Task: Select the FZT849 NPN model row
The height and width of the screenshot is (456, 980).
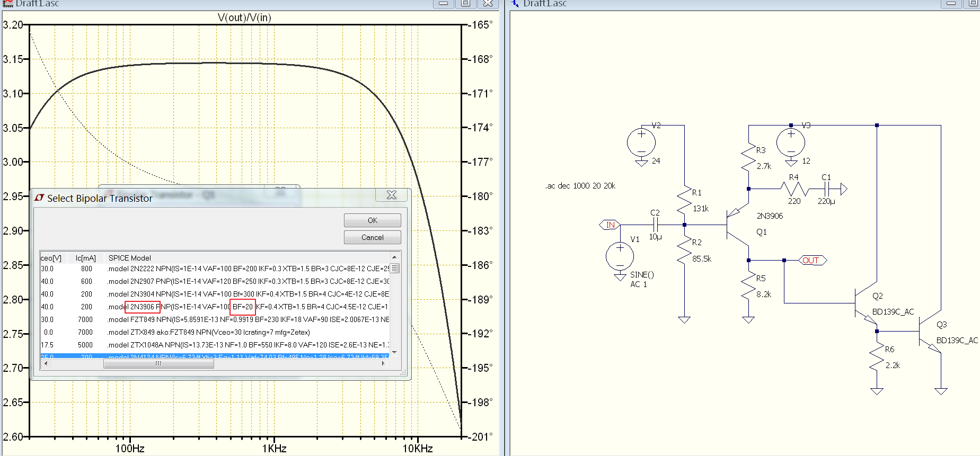Action: point(215,319)
